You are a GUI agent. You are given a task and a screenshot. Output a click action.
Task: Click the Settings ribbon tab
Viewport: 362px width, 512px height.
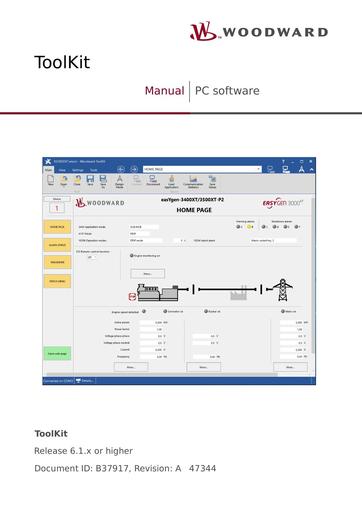[78, 170]
